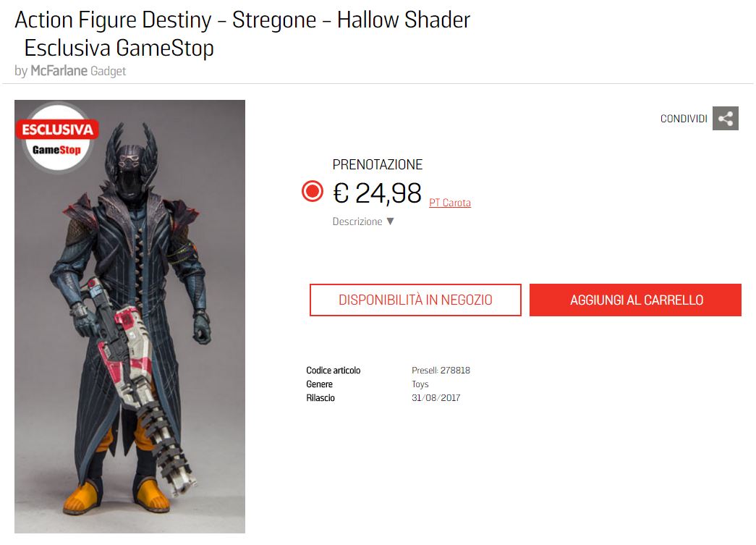Click the € 24,98 price
756x545 pixels.
tap(377, 193)
